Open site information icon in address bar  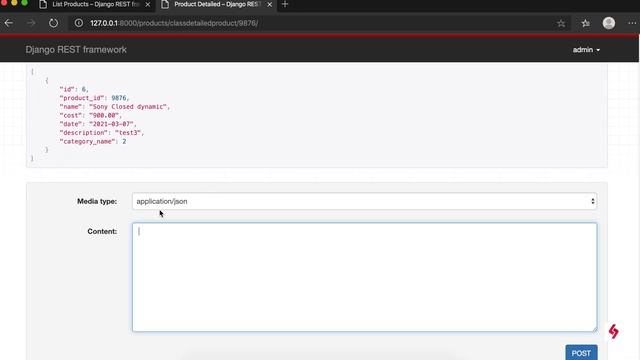tap(79, 23)
